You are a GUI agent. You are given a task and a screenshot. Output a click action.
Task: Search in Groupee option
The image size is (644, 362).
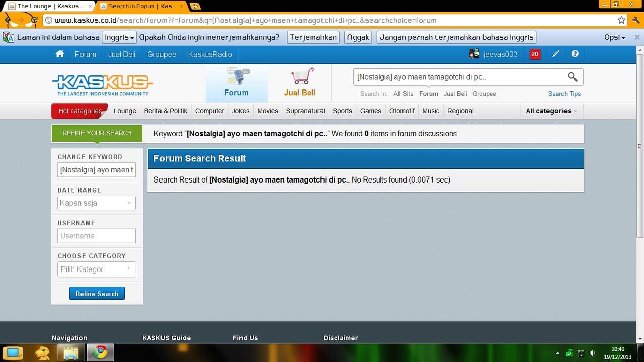485,94
